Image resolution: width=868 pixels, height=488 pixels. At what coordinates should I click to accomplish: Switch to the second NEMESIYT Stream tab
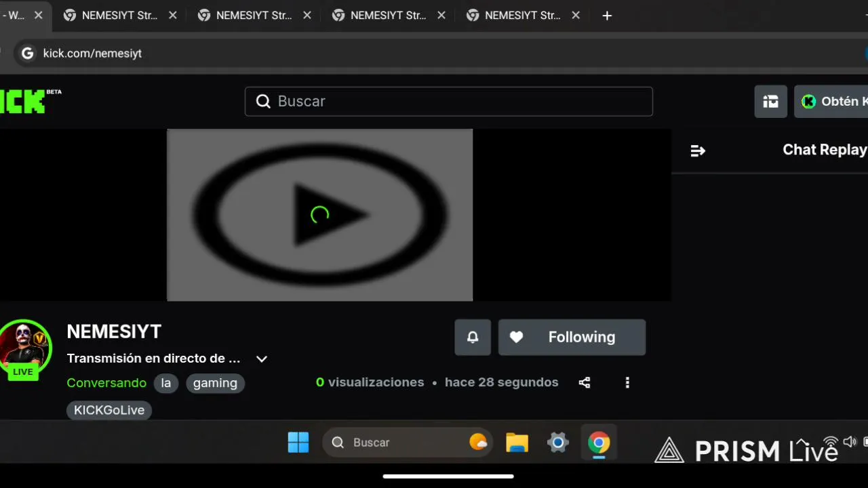(254, 16)
